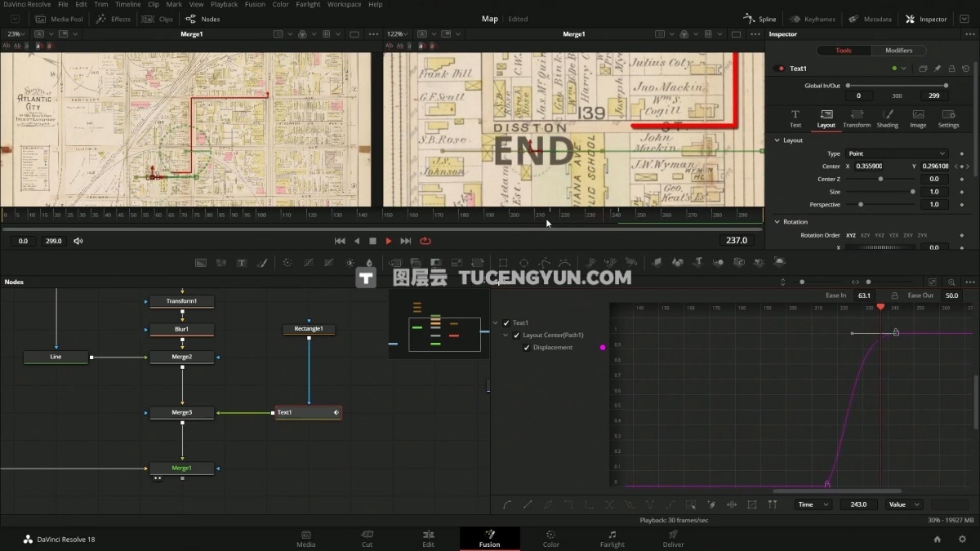The height and width of the screenshot is (551, 980).
Task: Open the Fusion menu in menu bar
Action: coord(255,4)
